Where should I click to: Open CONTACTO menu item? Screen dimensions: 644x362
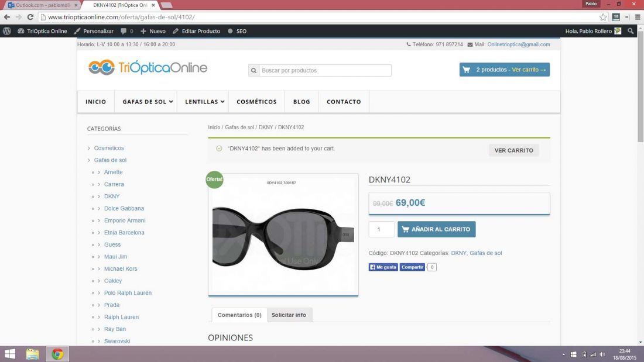(344, 102)
